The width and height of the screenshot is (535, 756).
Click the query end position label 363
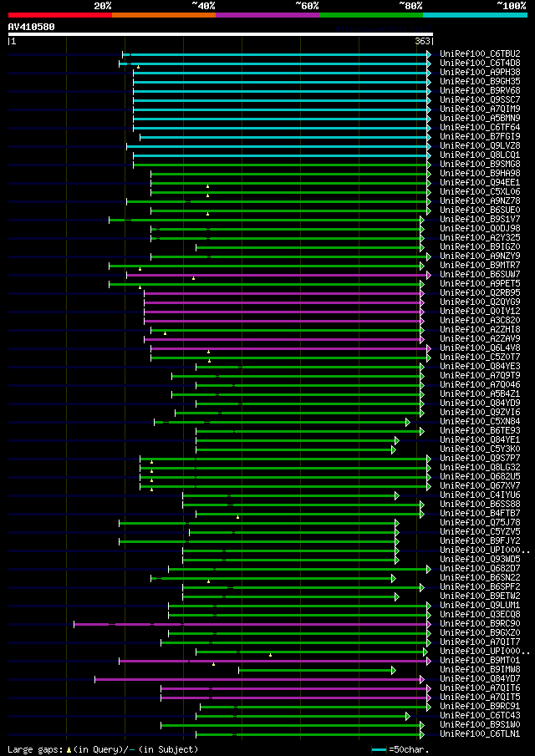click(x=423, y=42)
